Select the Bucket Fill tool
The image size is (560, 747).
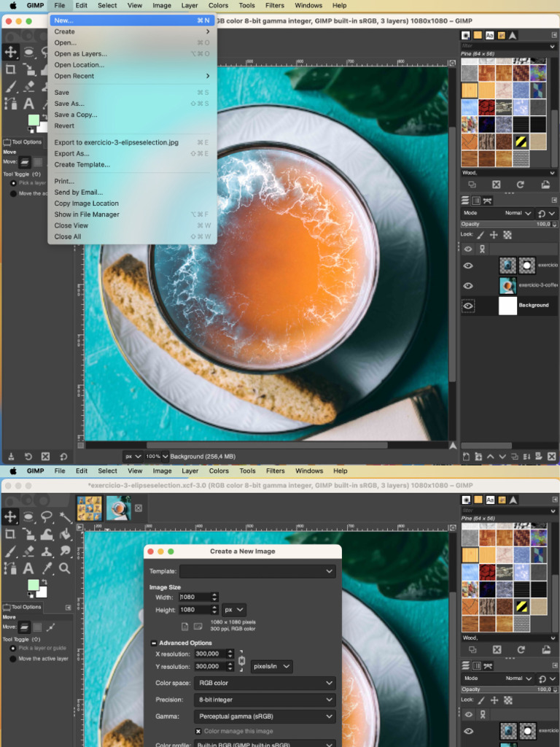click(65, 535)
